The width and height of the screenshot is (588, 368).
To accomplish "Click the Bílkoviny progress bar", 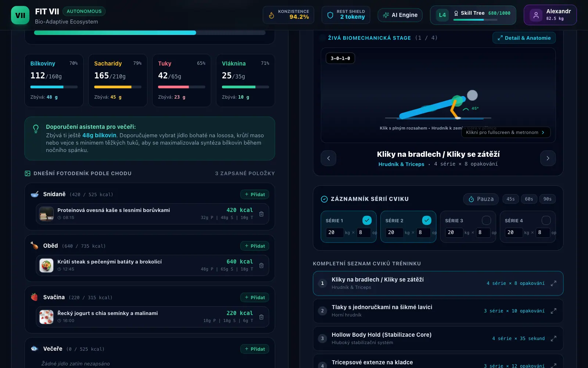I will [x=54, y=87].
